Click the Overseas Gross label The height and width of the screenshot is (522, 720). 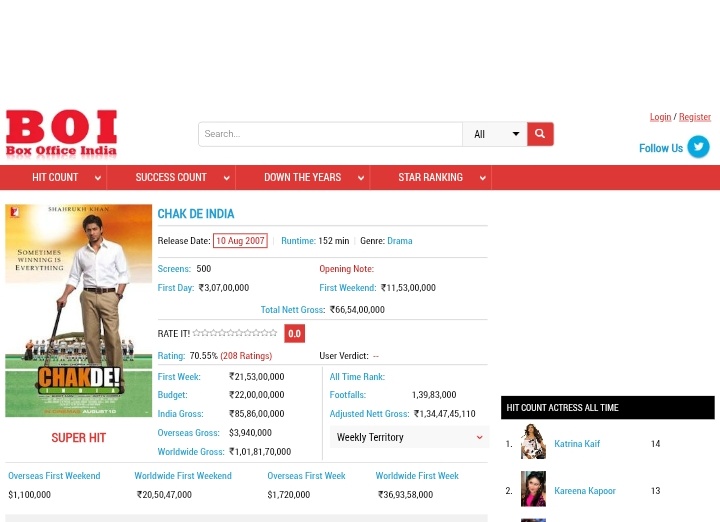188,433
